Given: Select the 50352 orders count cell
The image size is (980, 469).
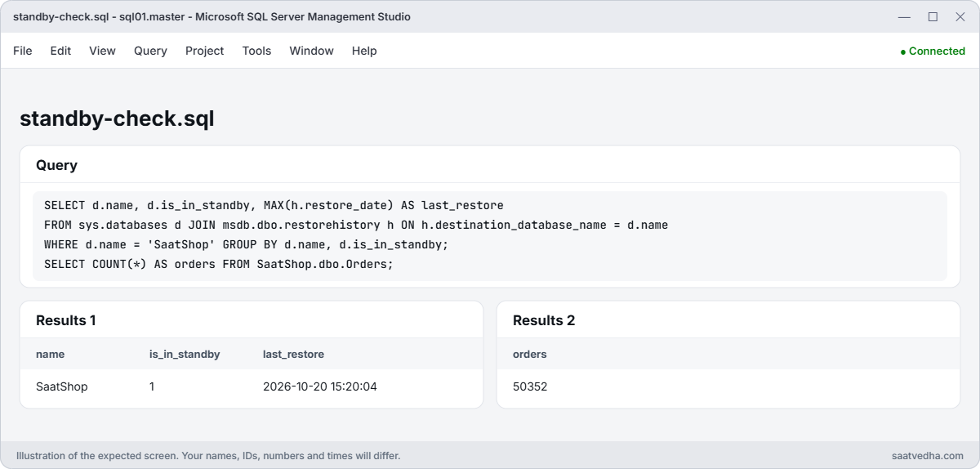Looking at the screenshot, I should click(530, 386).
